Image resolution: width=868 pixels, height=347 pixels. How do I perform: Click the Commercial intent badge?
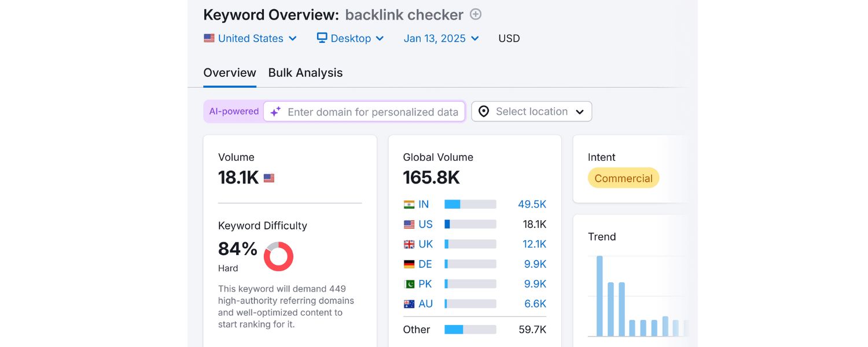coord(623,178)
